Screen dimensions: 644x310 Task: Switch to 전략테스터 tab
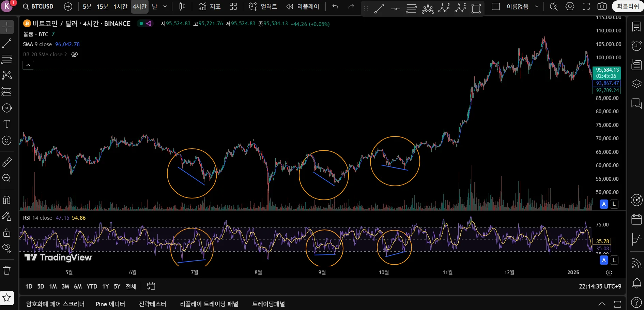(152, 304)
